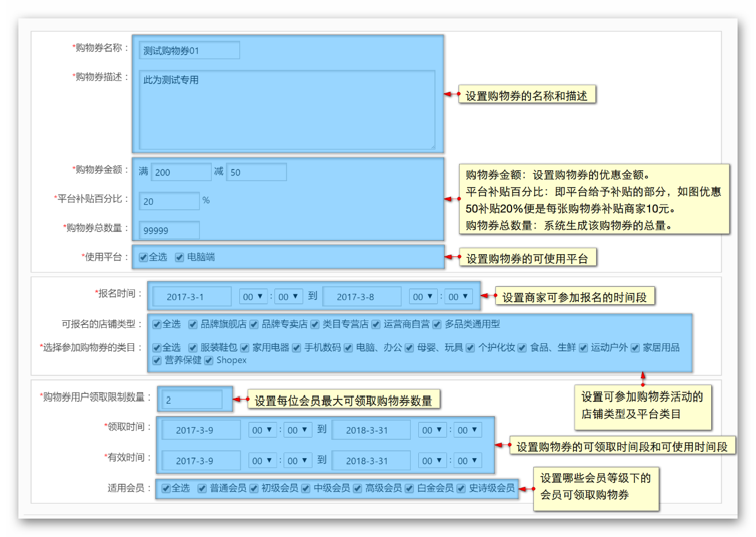Click the 购物券名称 field label
Image resolution: width=756 pixels, height=537 pixels.
(x=100, y=48)
